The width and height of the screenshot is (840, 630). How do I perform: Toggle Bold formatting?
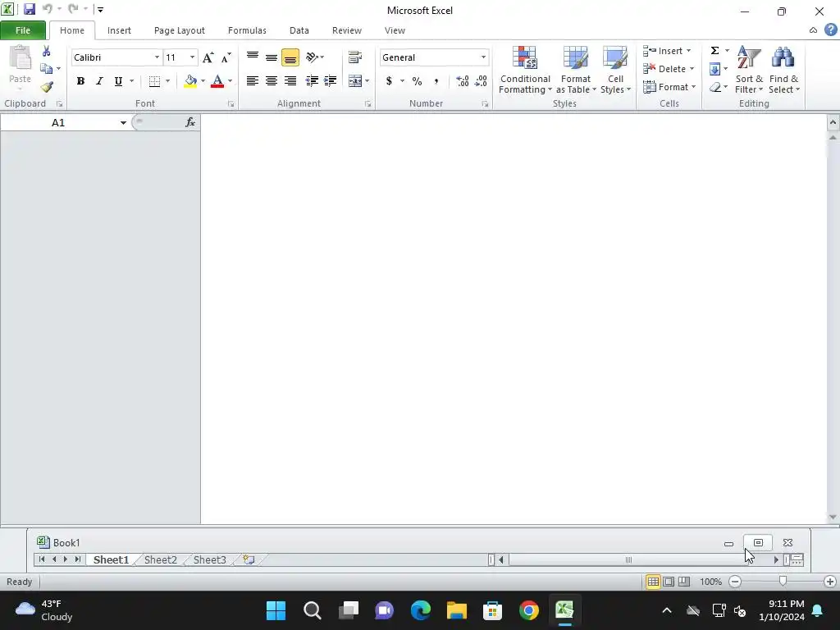pos(80,81)
